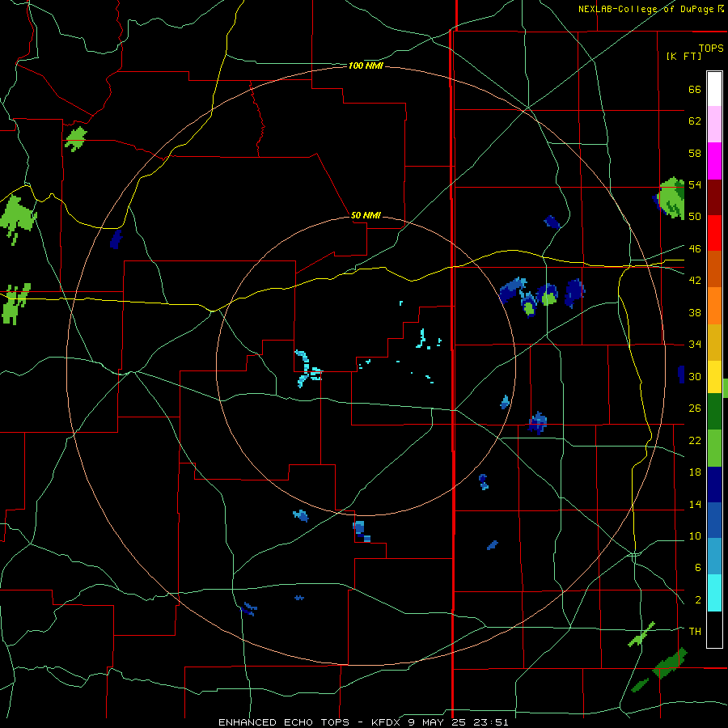
Task: Click the white swatch in the tops legend
Action: (x=714, y=89)
